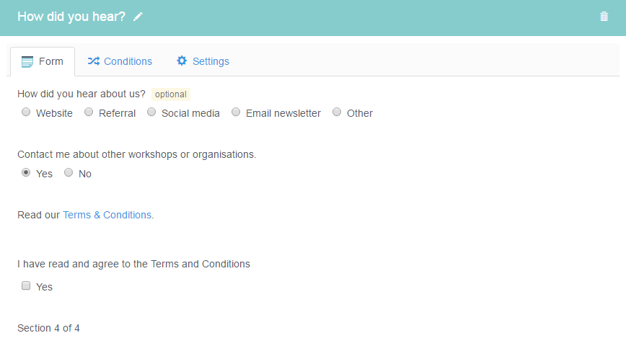This screenshot has width=626, height=364.
Task: Select the Social media radio button
Action: [x=151, y=112]
